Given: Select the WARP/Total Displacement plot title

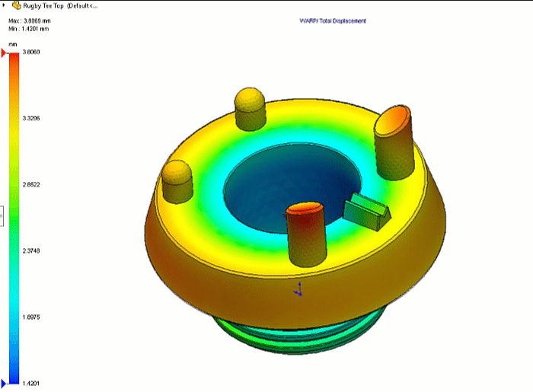Looking at the screenshot, I should [332, 21].
